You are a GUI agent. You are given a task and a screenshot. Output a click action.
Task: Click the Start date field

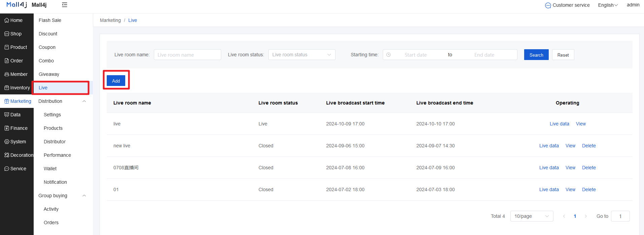point(416,55)
